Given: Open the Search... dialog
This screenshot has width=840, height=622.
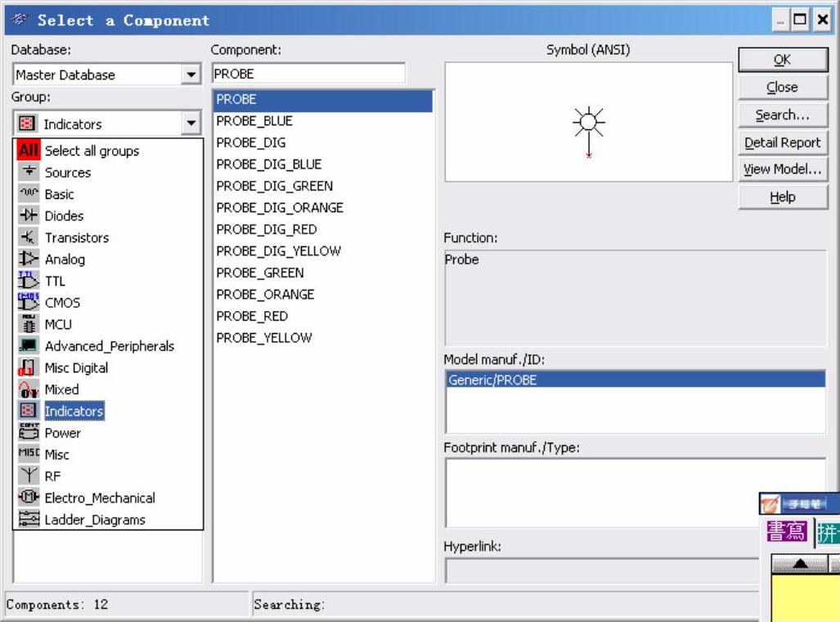Looking at the screenshot, I should tap(783, 115).
